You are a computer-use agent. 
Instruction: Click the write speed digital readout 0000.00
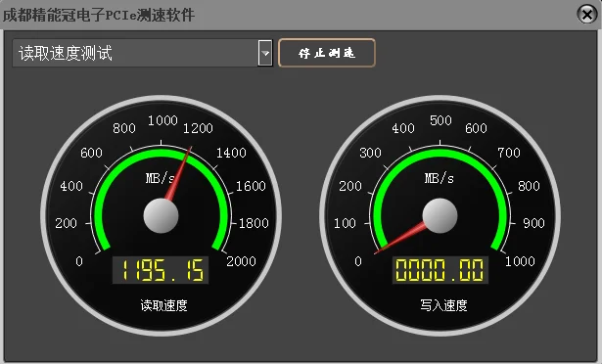point(440,270)
